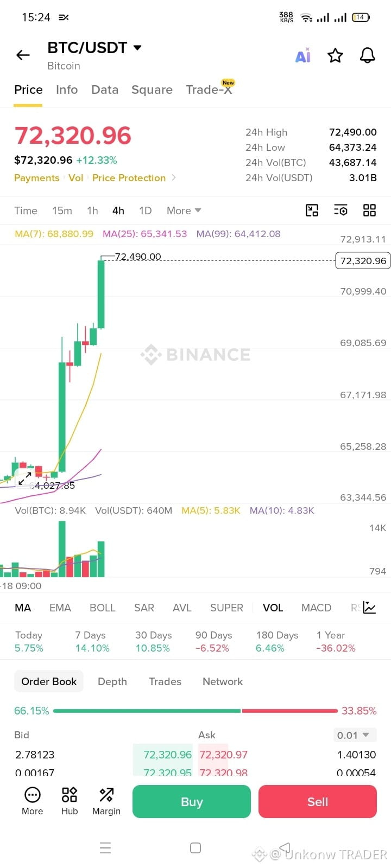Tap the tallest green volume bar

(62, 548)
